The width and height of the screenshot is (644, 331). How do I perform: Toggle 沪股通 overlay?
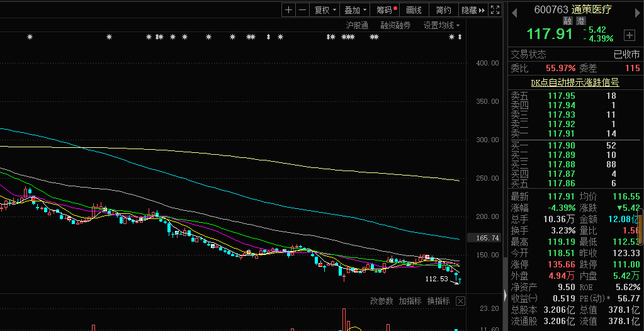[x=357, y=25]
